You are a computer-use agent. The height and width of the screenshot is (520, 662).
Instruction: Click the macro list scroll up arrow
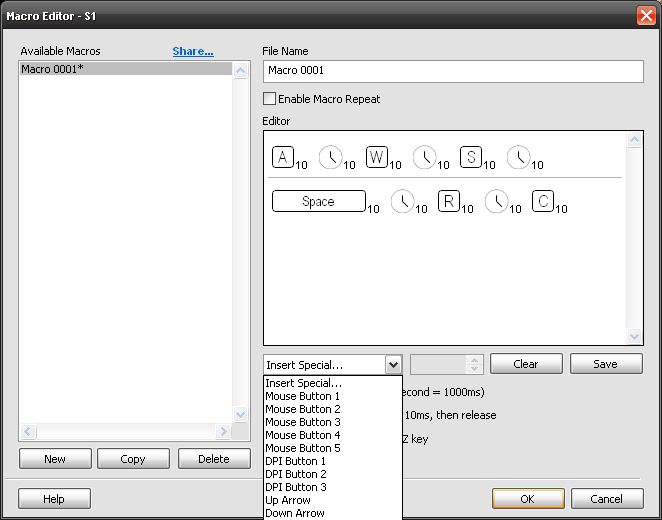point(241,70)
